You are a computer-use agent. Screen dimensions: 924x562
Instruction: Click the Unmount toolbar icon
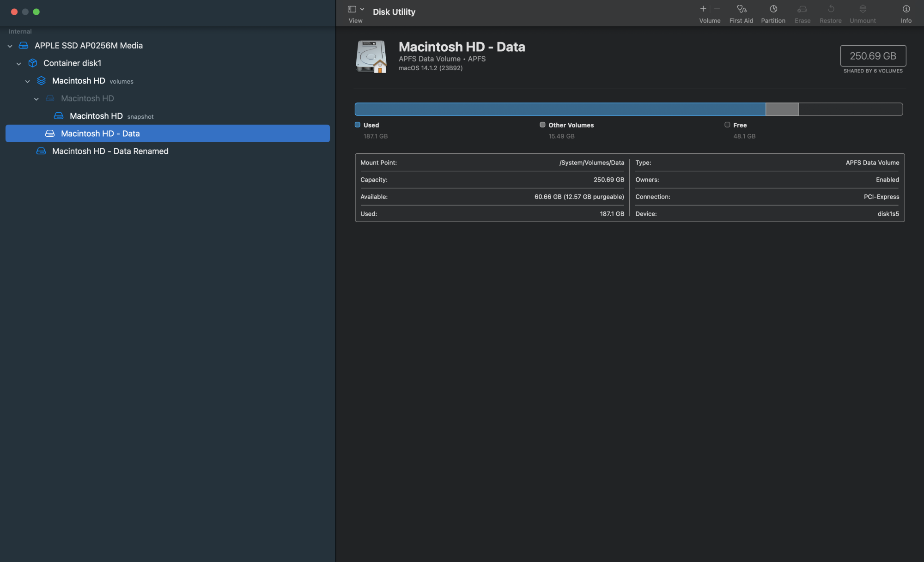pyautogui.click(x=863, y=9)
